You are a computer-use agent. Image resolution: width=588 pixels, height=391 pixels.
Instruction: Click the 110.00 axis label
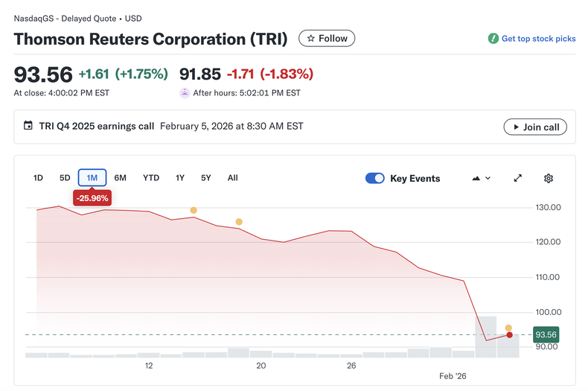point(548,277)
